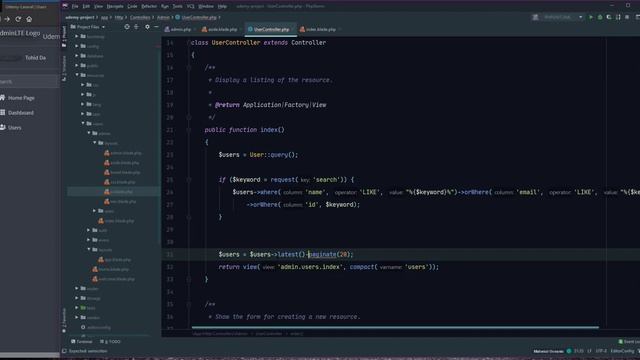
Task: Click the TODO tool window button
Action: click(x=110, y=342)
